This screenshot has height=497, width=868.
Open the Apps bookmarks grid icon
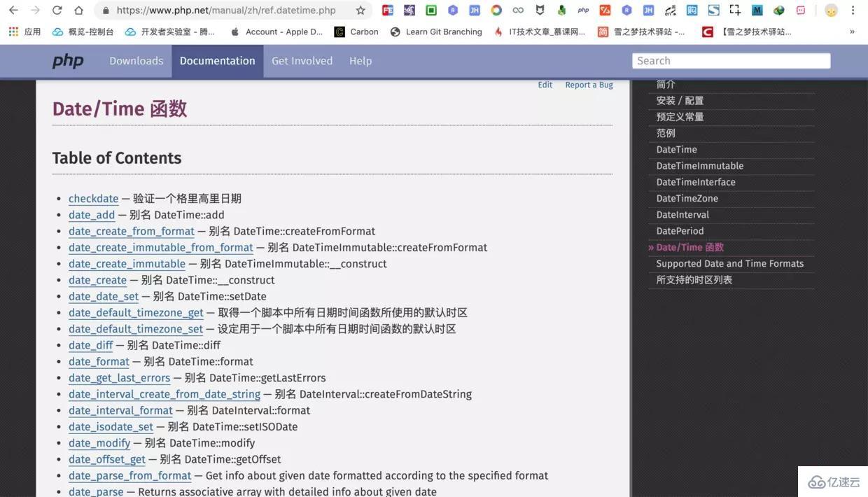(13, 31)
